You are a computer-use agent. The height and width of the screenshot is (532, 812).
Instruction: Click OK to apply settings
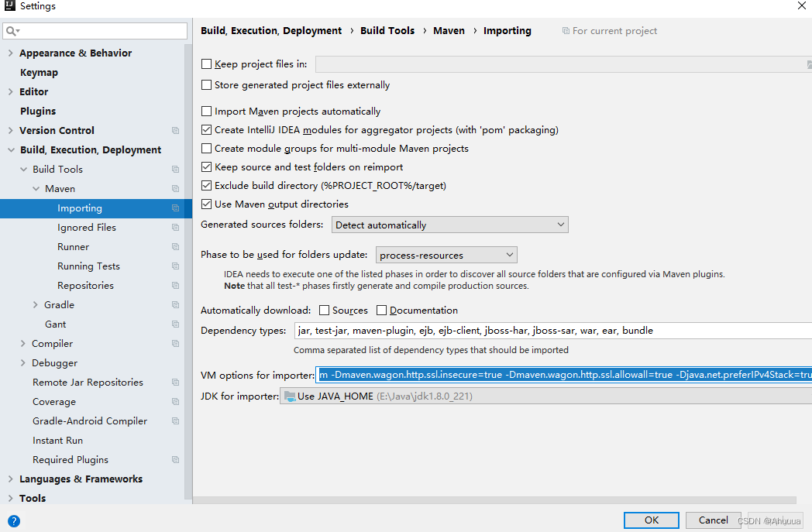tap(652, 520)
